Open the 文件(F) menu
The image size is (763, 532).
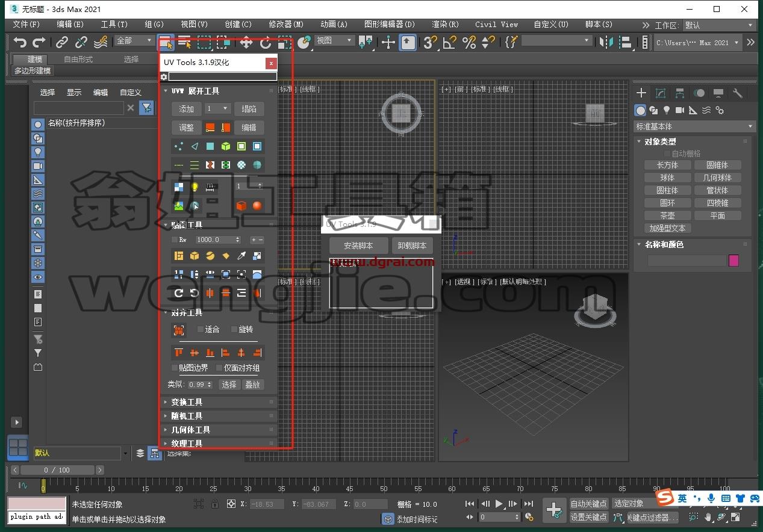[x=26, y=25]
